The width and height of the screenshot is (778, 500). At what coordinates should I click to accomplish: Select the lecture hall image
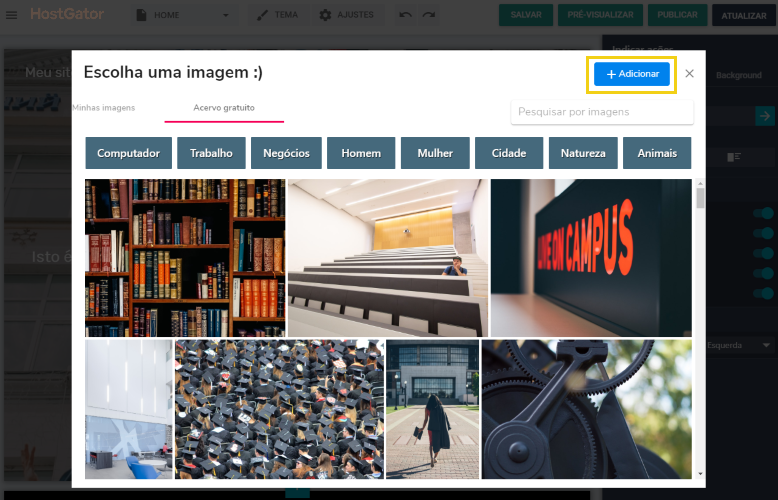[388, 258]
